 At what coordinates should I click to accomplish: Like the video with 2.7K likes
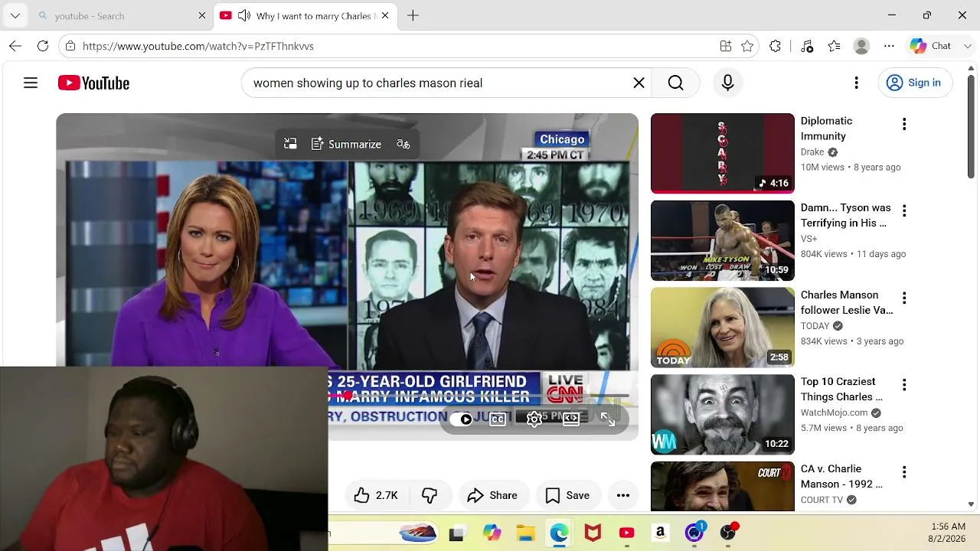pyautogui.click(x=376, y=496)
